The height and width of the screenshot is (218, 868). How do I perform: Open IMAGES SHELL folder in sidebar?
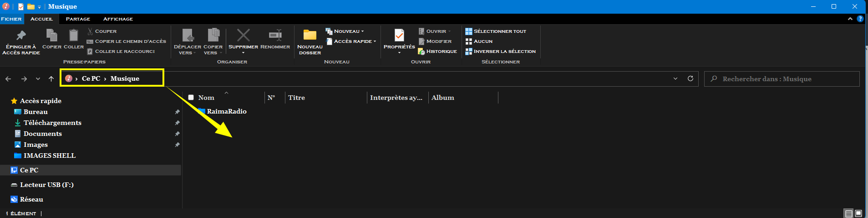click(x=50, y=156)
